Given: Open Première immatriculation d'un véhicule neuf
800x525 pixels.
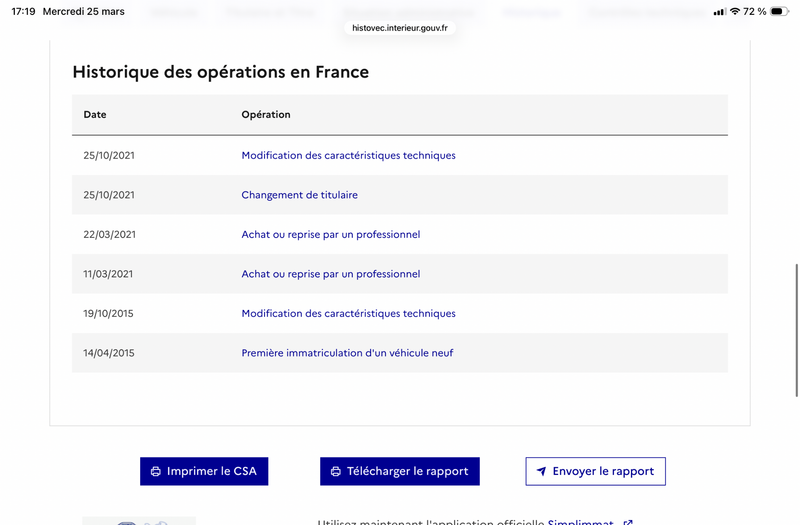Looking at the screenshot, I should 347,353.
